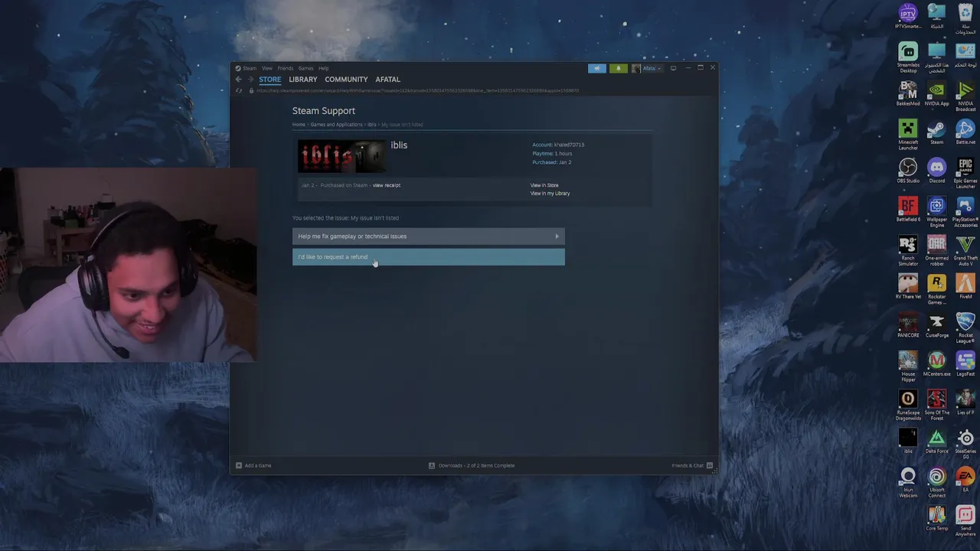Launch Sons Of The Forest icon
The height and width of the screenshot is (551, 980).
[936, 405]
